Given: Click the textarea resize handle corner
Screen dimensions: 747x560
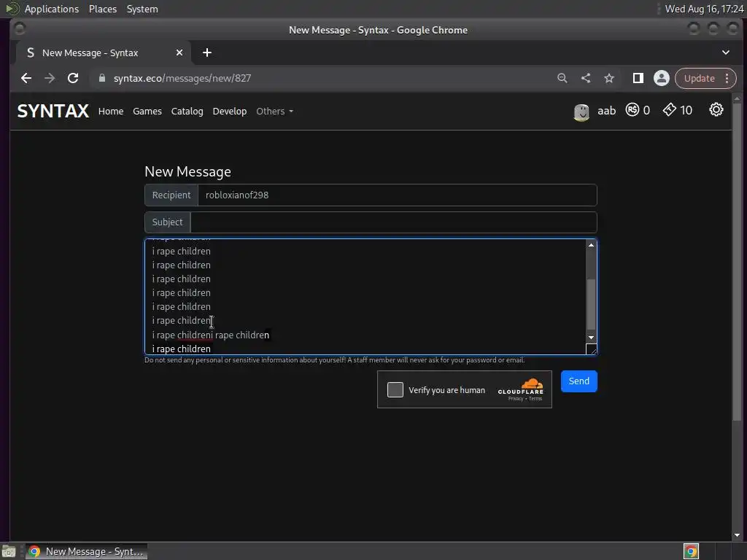Looking at the screenshot, I should tap(591, 349).
